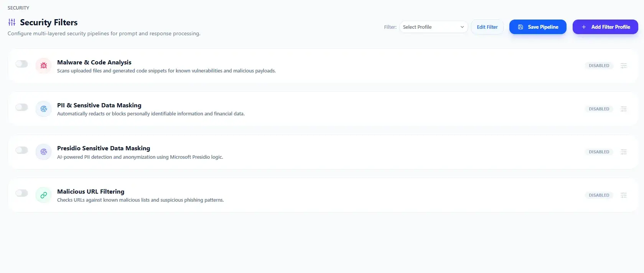
Task: Click the 'Filter:' label
Action: pyautogui.click(x=390, y=27)
